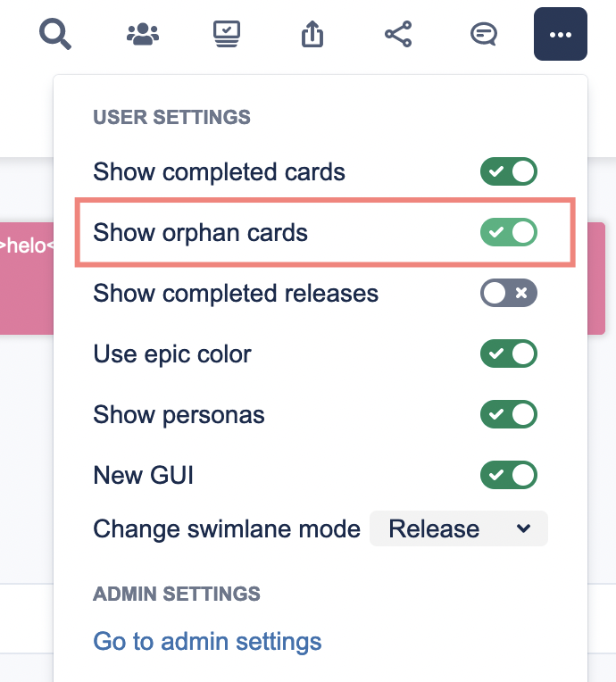The height and width of the screenshot is (682, 616).
Task: Open the swimlane mode Release dropdown
Action: (x=459, y=529)
